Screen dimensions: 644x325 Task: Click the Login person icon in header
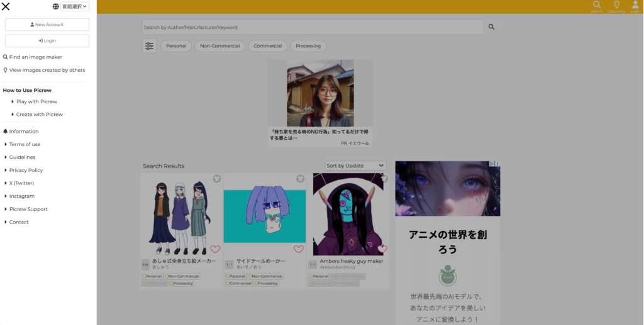point(635,6)
